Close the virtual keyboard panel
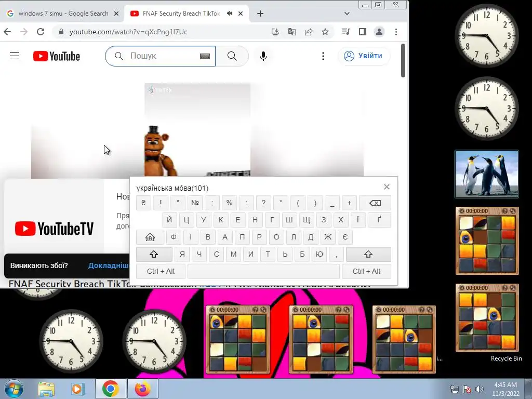This screenshot has height=399, width=532. click(387, 187)
